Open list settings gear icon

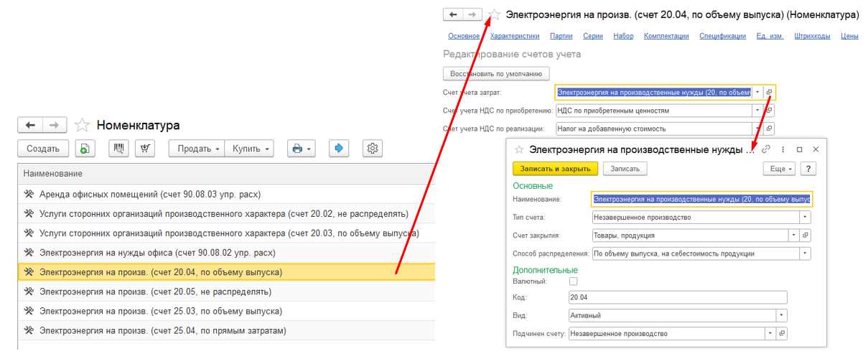(x=373, y=149)
